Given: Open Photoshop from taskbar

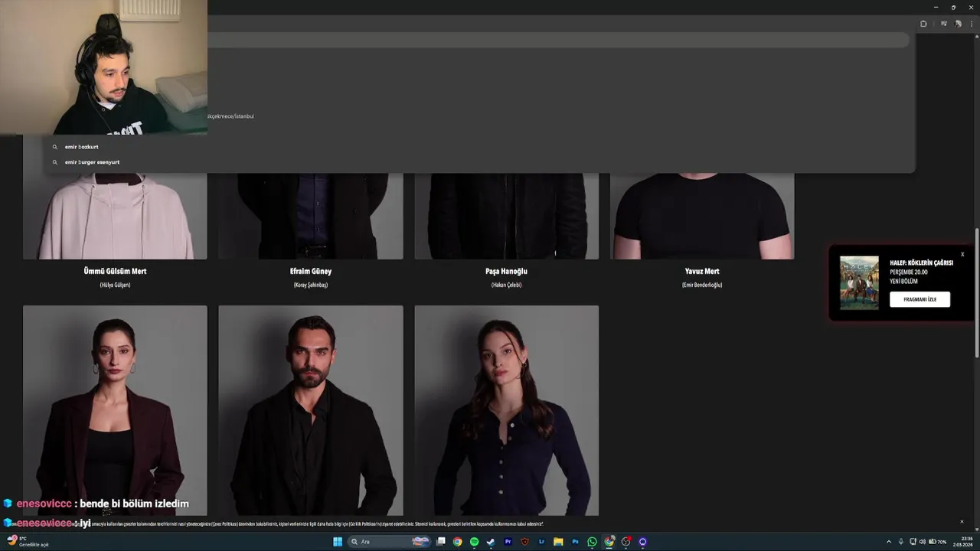Looking at the screenshot, I should pos(575,542).
